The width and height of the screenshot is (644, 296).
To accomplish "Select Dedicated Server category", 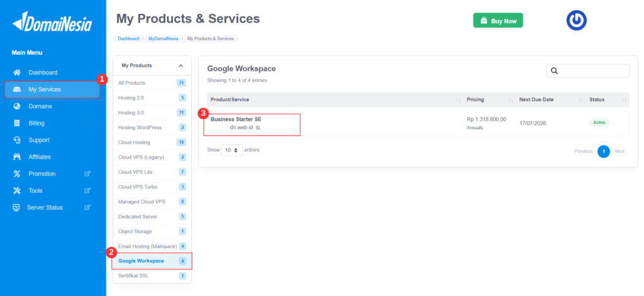I will click(152, 217).
